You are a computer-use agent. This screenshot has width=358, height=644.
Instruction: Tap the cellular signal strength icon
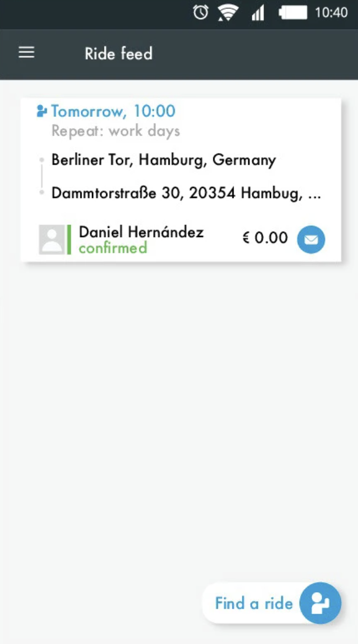(x=257, y=13)
